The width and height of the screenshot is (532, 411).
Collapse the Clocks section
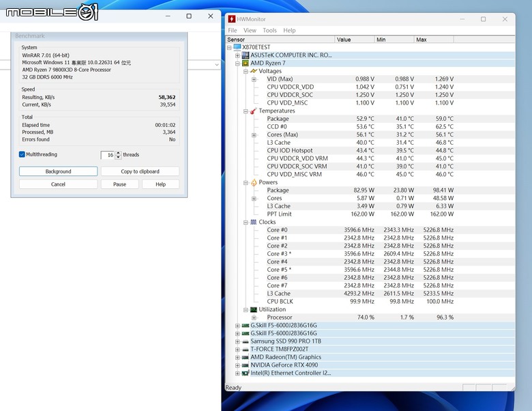246,223
